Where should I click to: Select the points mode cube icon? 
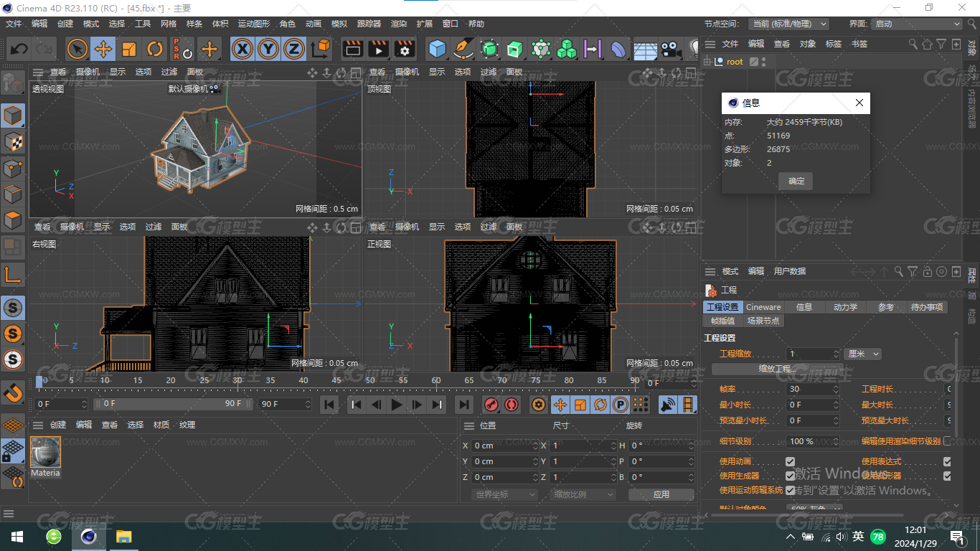click(x=13, y=169)
